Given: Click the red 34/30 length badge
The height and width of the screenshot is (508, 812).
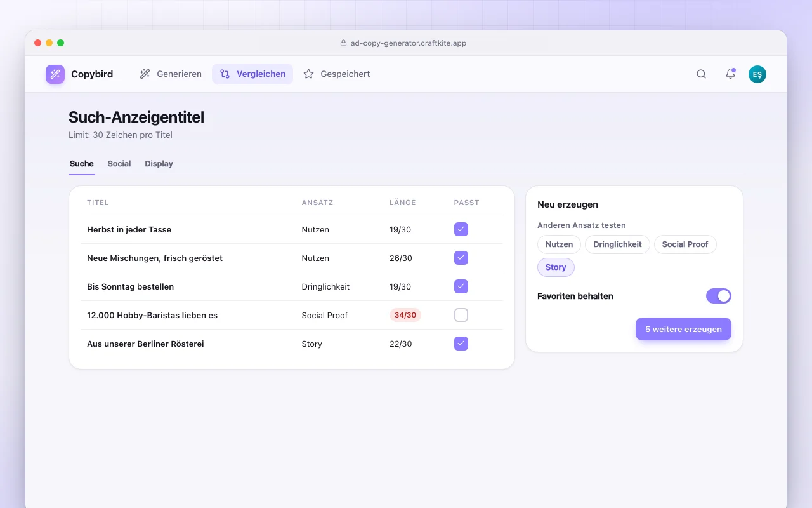Looking at the screenshot, I should click(405, 315).
